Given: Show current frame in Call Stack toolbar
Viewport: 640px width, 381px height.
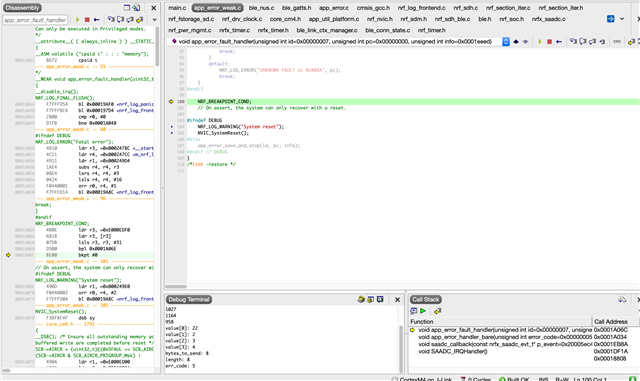Looking at the screenshot, I should click(x=437, y=311).
